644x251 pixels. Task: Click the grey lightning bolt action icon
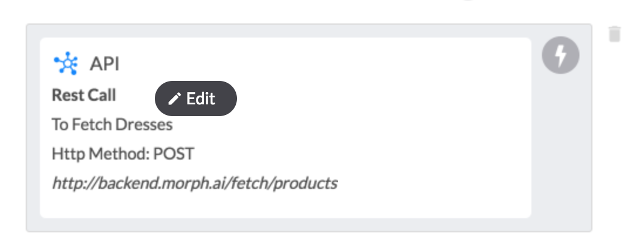561,56
